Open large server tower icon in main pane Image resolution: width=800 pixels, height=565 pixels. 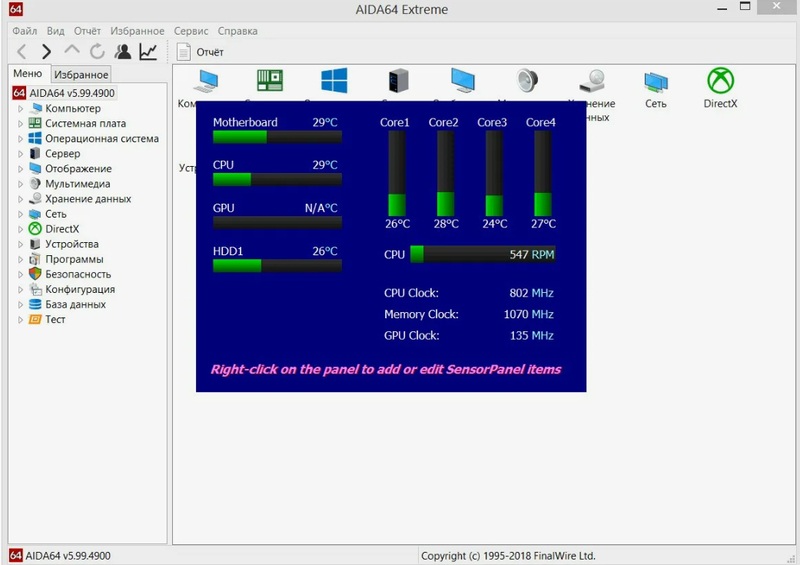(398, 81)
